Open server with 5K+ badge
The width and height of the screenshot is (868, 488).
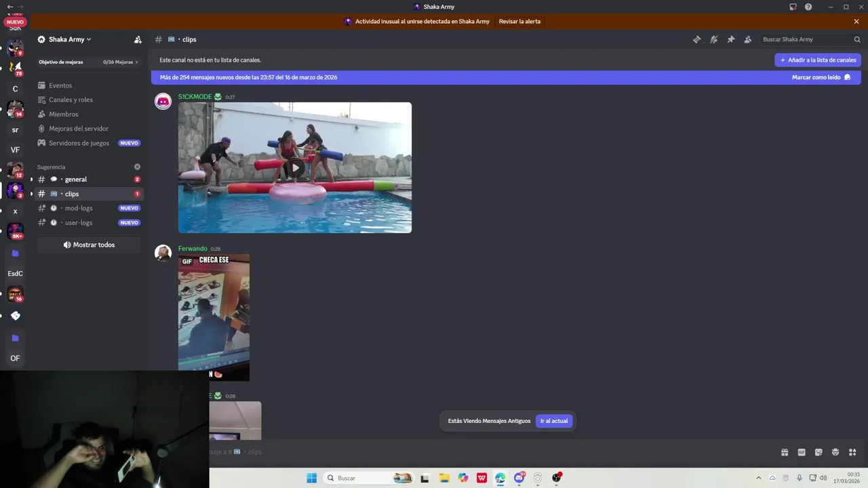coord(15,232)
